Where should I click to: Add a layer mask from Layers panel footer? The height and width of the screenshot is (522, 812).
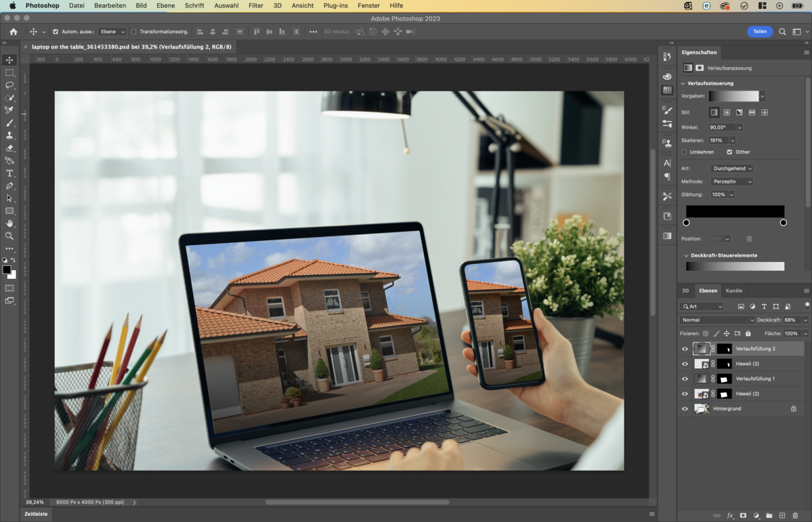point(743,516)
